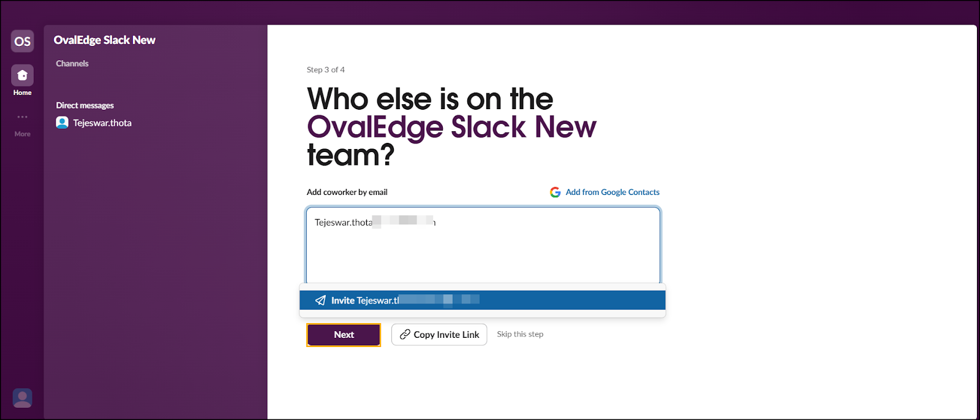Click the purple OvalEdge Slack New heading
The image size is (980, 420).
click(x=451, y=127)
